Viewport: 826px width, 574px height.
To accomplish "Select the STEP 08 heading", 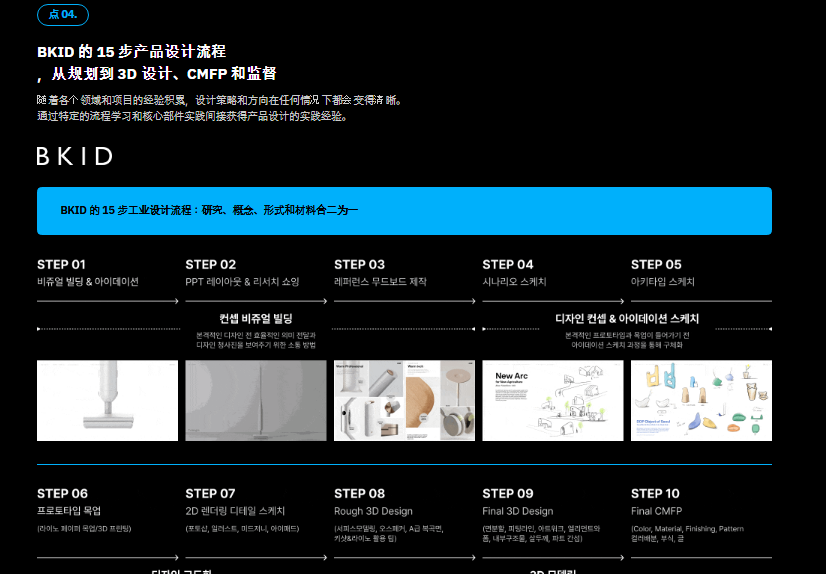I will pos(359,493).
